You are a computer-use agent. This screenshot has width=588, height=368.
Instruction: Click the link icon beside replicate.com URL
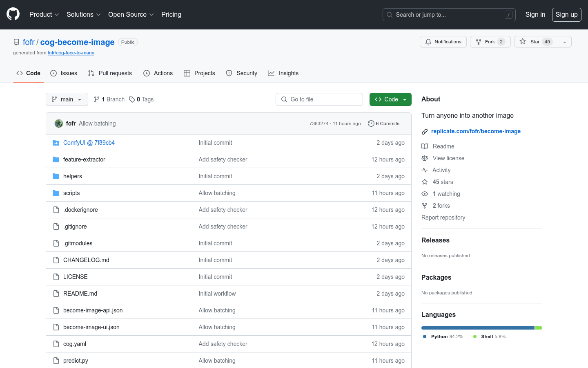pyautogui.click(x=425, y=132)
